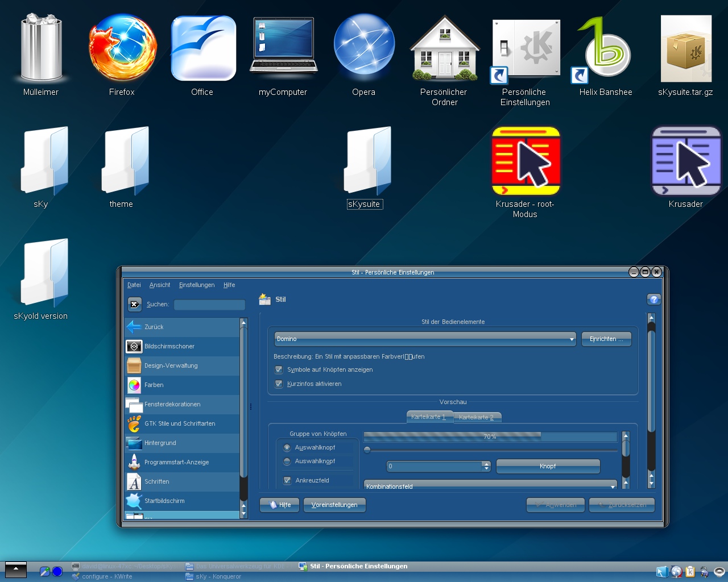
Task: Open Programmstart-Anzeige settings module
Action: pos(183,462)
